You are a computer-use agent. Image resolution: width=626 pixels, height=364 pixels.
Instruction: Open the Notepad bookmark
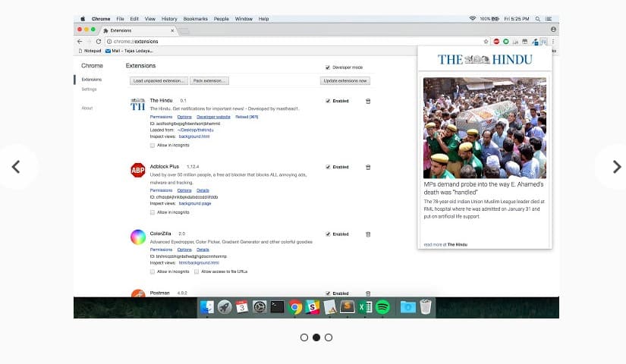[90, 51]
